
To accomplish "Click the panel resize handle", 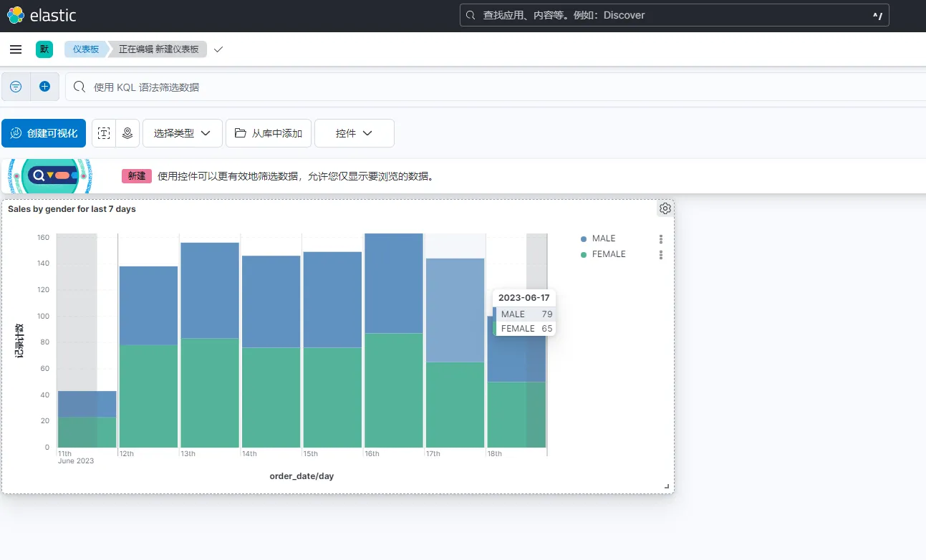I will [667, 486].
